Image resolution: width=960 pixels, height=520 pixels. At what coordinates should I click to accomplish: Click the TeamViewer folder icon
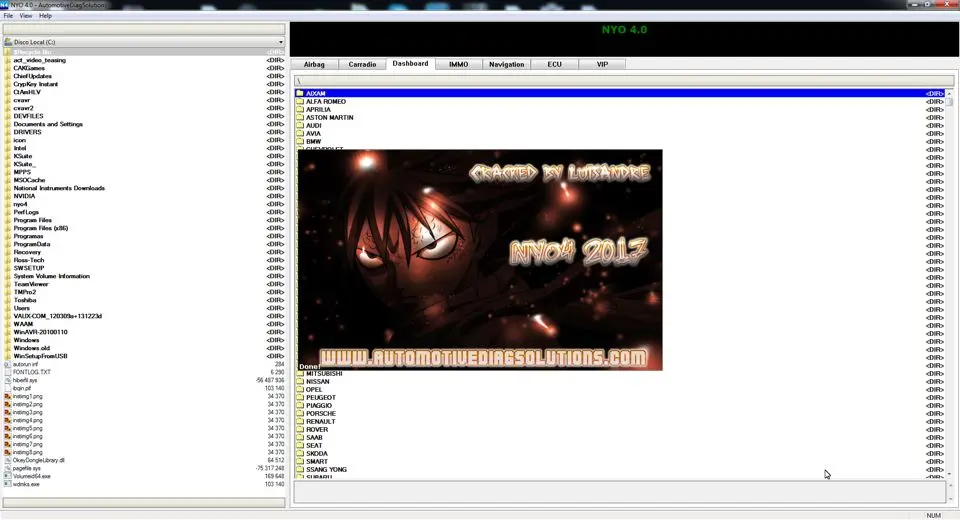[x=7, y=284]
